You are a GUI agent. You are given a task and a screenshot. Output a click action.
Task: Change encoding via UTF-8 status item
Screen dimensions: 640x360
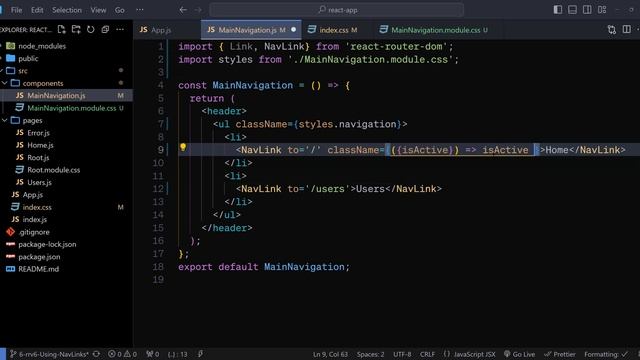click(402, 354)
